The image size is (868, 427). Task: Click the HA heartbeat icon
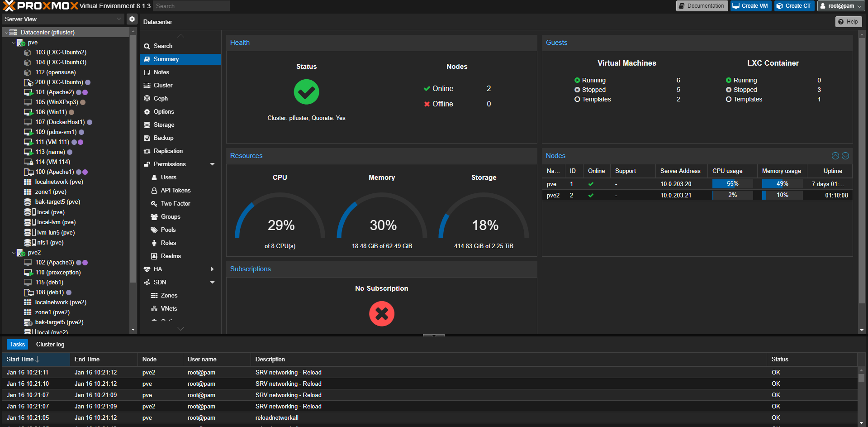tap(147, 269)
